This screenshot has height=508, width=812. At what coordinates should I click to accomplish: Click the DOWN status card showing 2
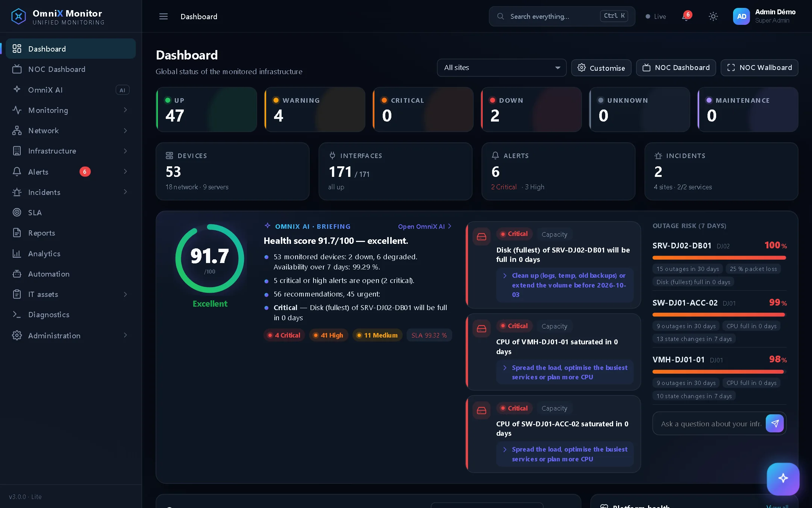[531, 110]
